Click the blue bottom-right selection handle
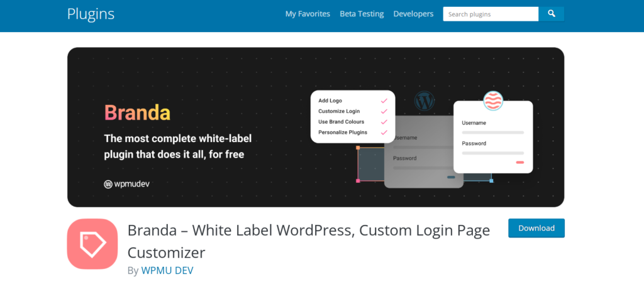This screenshot has height=282, width=644. point(491,181)
